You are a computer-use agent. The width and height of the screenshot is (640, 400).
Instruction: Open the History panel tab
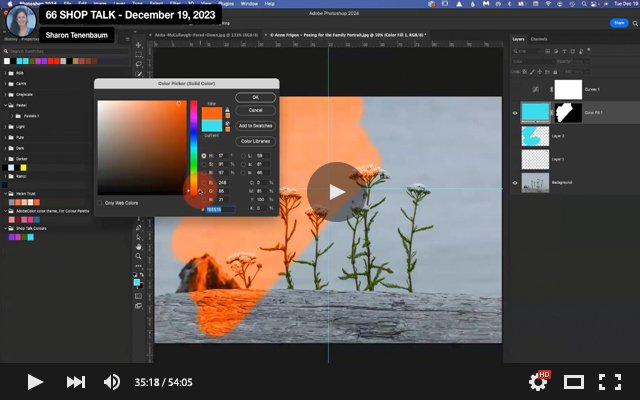(x=11, y=39)
